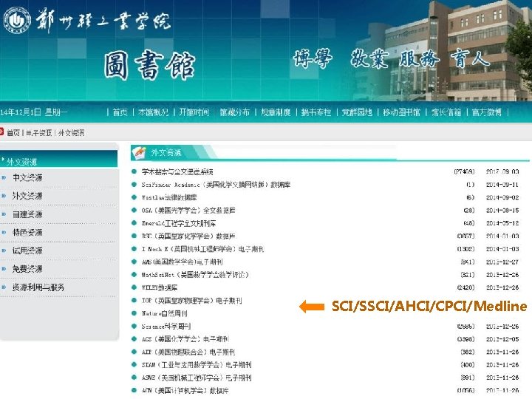Click the 圖書館 title in the banner
Screen dimensions: 532x399
point(149,65)
